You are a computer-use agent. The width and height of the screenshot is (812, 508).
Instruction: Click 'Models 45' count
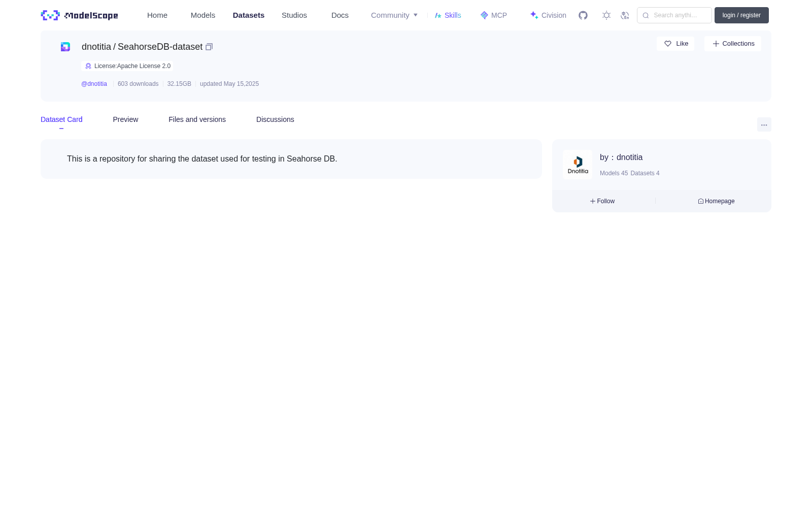614,173
